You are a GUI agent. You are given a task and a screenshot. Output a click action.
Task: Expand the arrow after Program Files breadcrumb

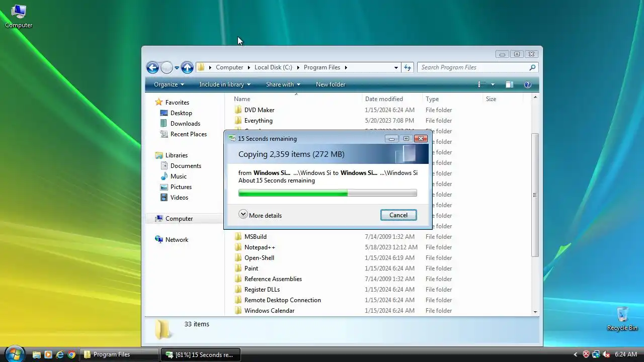coord(346,67)
